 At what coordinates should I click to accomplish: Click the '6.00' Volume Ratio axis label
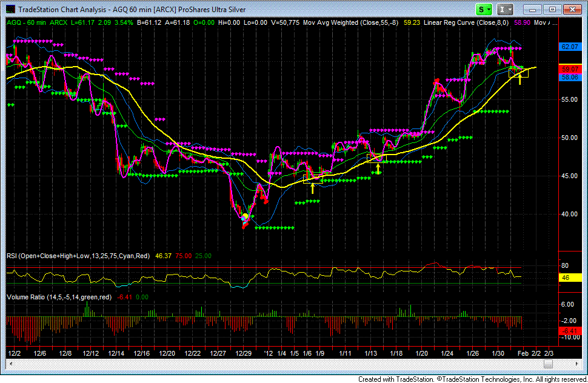[x=568, y=305]
